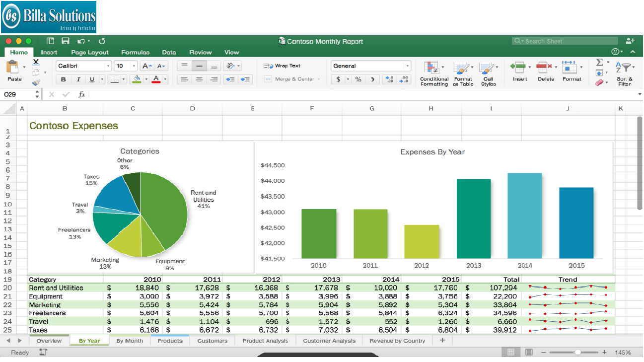Click the zoom slider in the status bar
This screenshot has width=644, height=362.
577,352
